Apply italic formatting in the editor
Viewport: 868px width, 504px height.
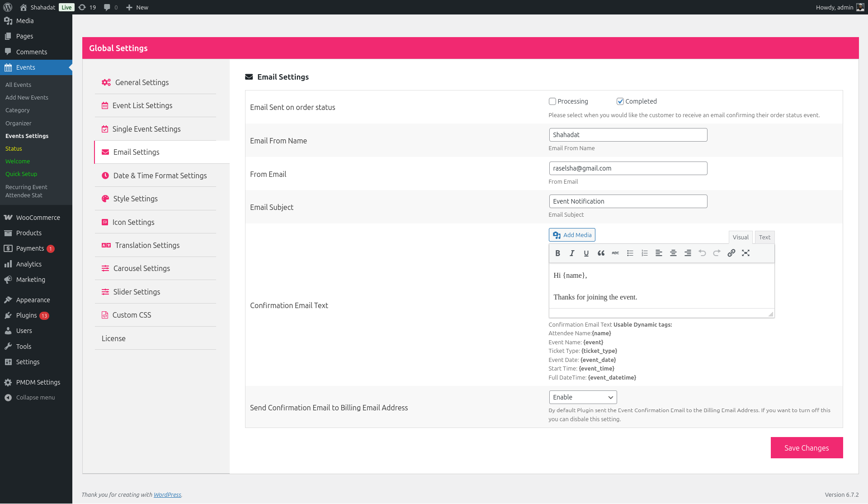point(572,253)
